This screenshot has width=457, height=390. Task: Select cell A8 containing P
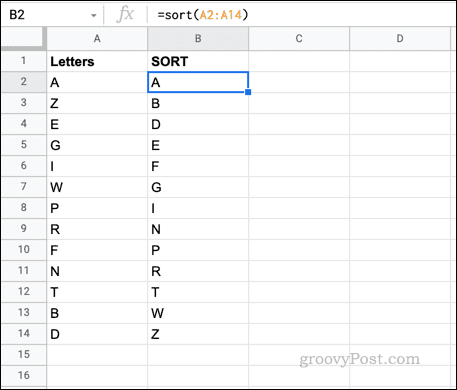[97, 208]
